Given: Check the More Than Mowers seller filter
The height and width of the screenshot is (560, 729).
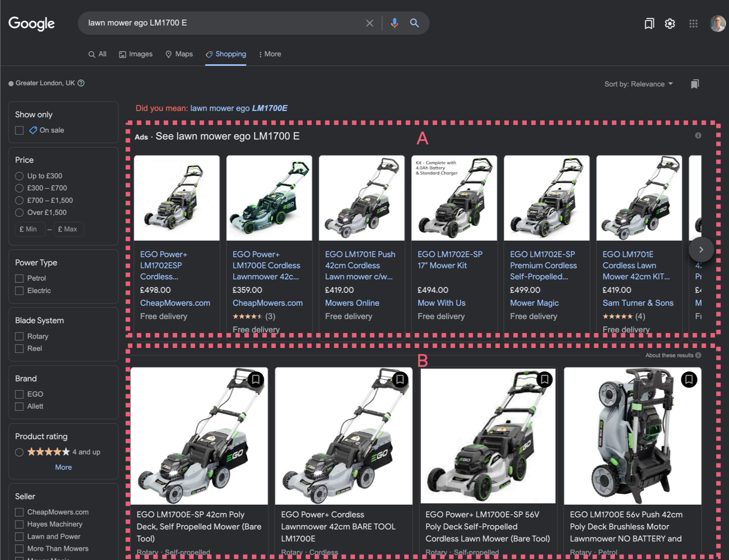Looking at the screenshot, I should point(19,549).
